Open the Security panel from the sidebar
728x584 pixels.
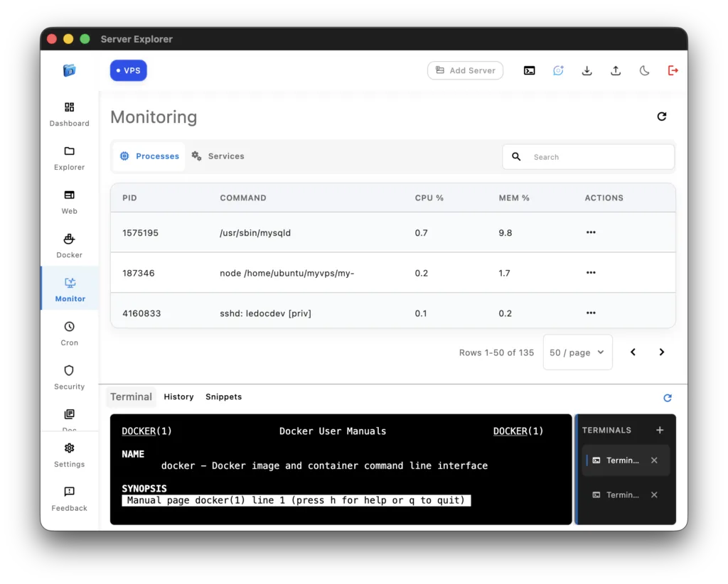(69, 377)
